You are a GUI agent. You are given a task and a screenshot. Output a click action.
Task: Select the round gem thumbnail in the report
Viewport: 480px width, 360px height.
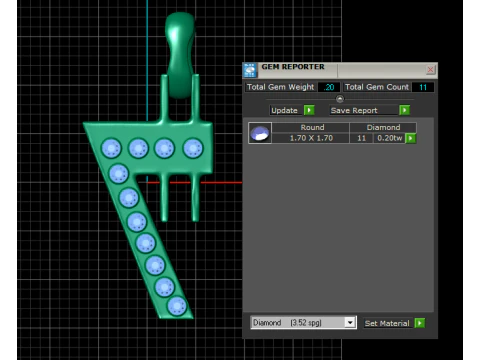click(260, 133)
